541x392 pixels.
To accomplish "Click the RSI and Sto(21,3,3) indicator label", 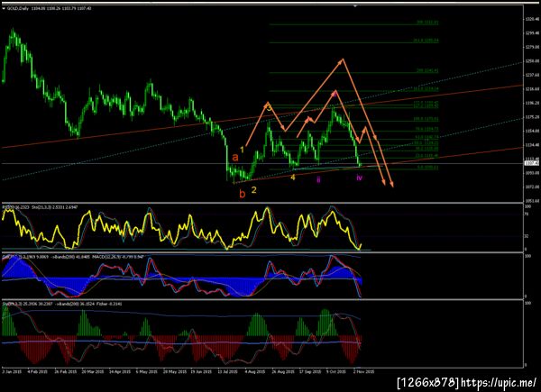I will (40, 207).
